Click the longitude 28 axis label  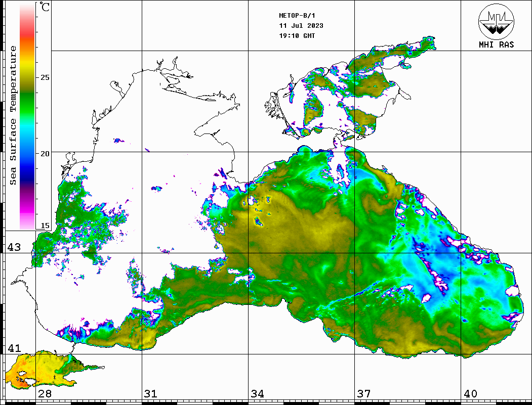point(45,393)
